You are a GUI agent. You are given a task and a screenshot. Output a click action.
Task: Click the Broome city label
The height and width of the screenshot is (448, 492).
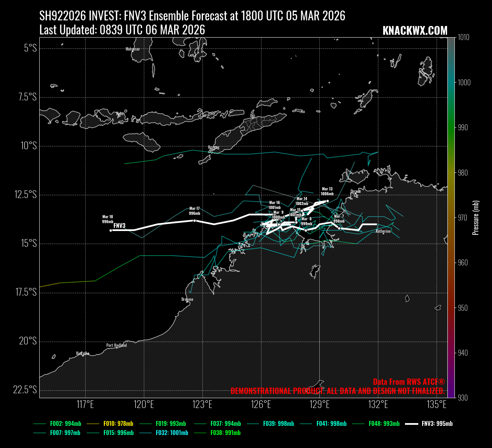[x=187, y=299]
